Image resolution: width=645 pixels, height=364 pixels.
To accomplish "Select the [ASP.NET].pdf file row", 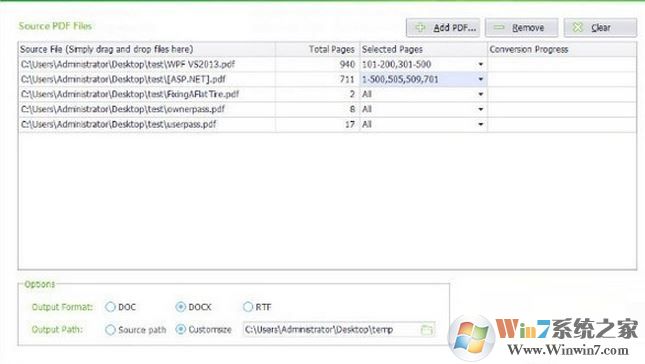I will coord(327,79).
